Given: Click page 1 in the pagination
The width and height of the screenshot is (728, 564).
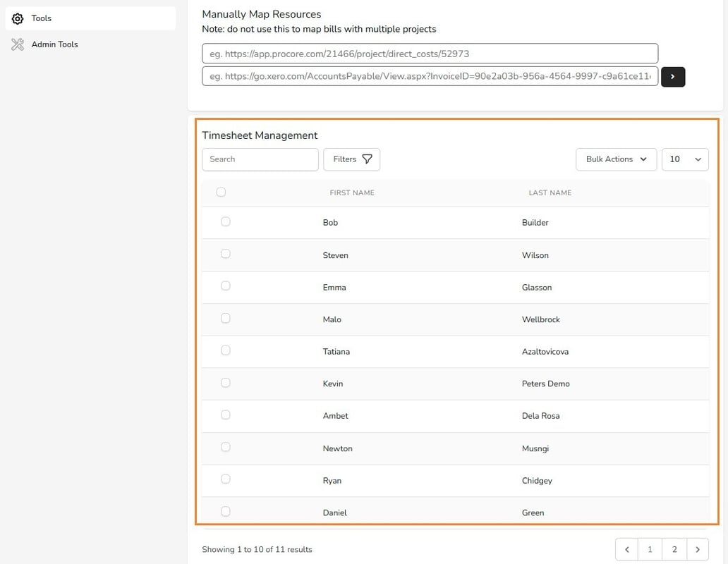Looking at the screenshot, I should pyautogui.click(x=650, y=549).
